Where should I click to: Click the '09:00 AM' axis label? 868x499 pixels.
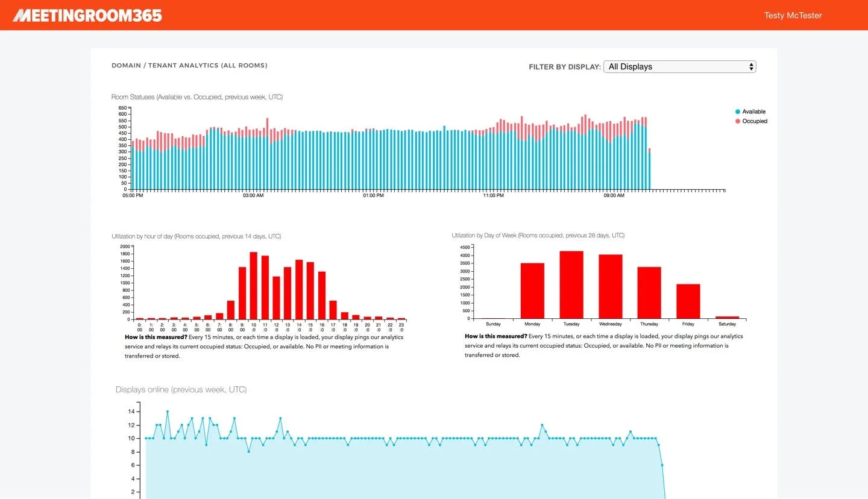click(614, 195)
